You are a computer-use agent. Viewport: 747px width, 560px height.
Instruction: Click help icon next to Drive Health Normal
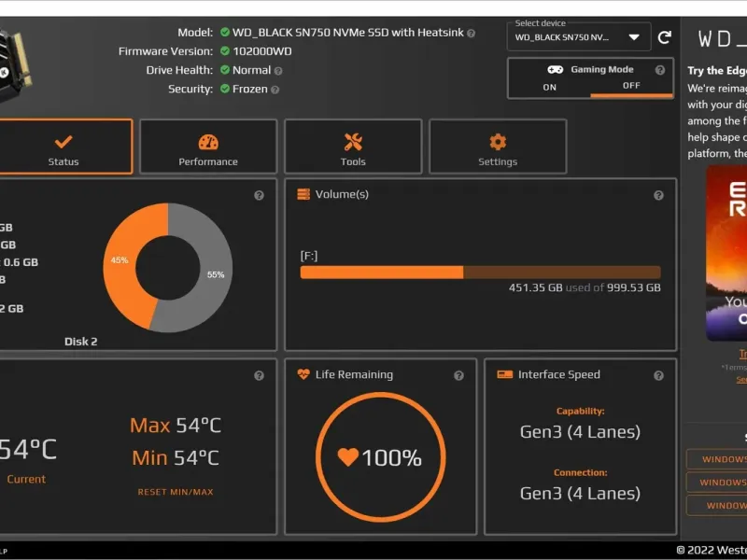[278, 71]
